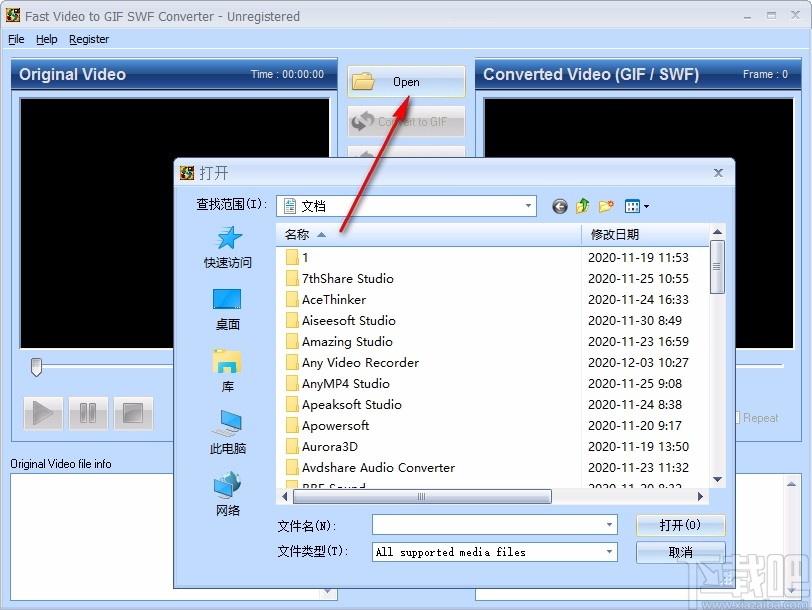Expand the 文件名 dropdown arrow

click(x=610, y=525)
